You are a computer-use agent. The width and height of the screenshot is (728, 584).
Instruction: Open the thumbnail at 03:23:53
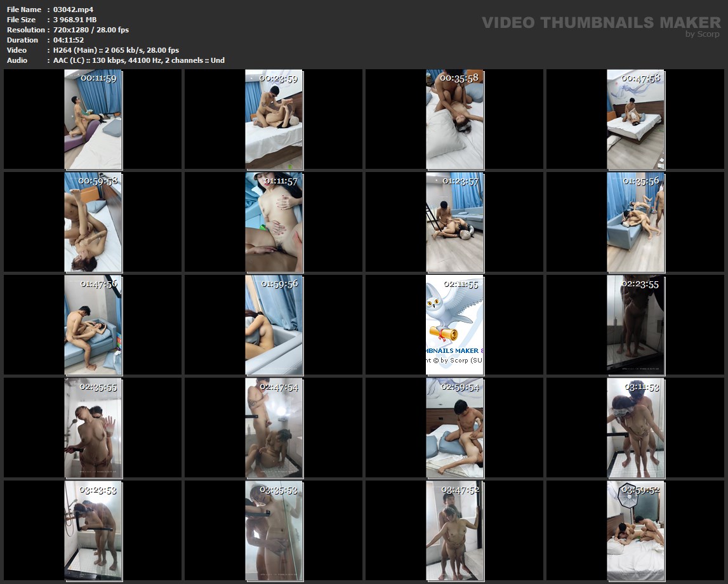point(93,531)
